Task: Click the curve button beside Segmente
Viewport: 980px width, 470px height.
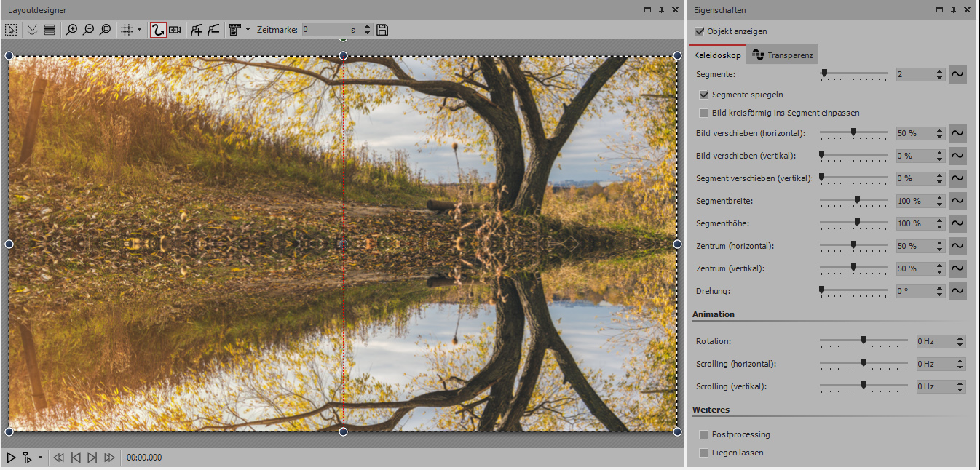Action: [x=957, y=74]
